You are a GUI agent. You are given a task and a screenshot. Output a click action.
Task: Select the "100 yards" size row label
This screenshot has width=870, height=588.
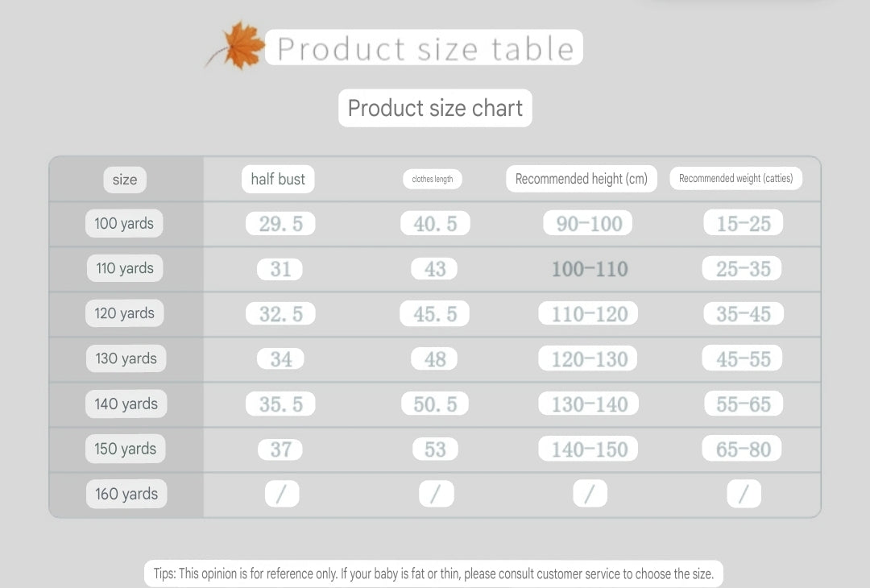tap(124, 224)
